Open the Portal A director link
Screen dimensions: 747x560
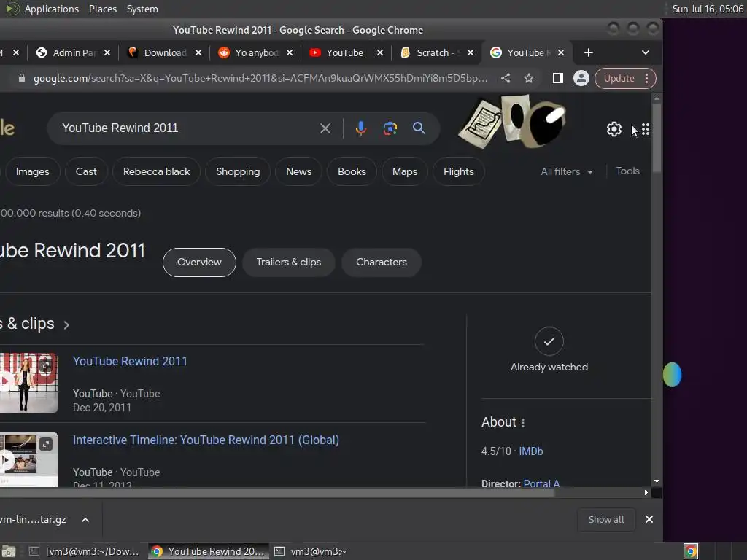point(542,483)
